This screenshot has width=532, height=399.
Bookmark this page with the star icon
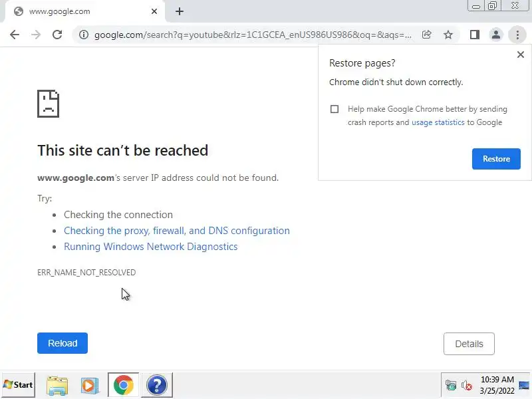tap(448, 35)
